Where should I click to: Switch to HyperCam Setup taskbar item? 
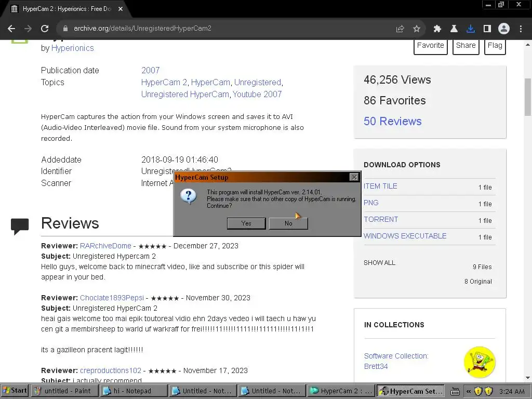click(x=410, y=391)
